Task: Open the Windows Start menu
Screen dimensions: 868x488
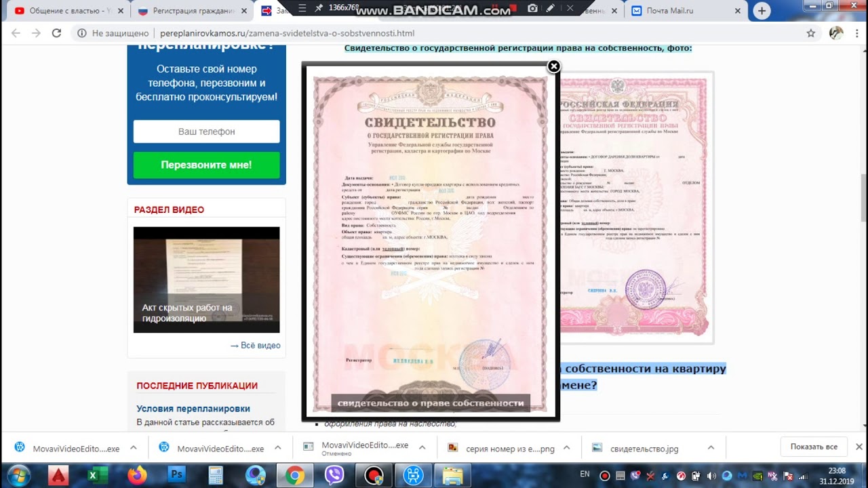Action: coord(18,475)
